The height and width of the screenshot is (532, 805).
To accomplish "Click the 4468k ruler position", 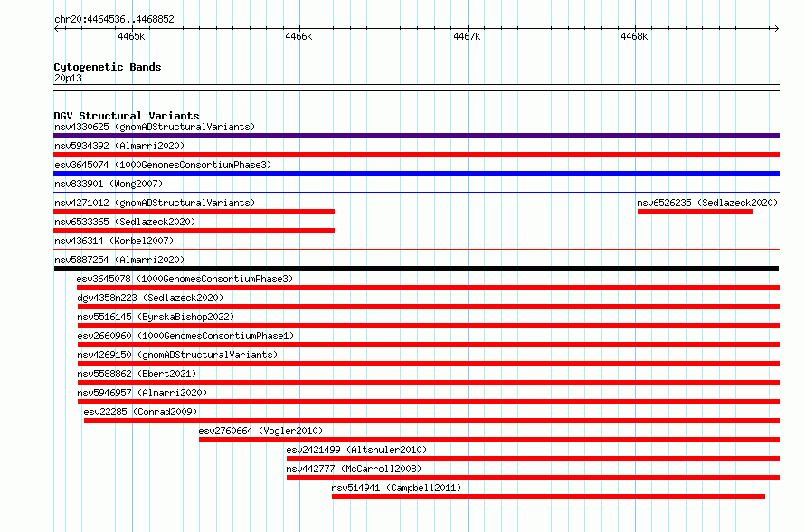I will tap(635, 36).
